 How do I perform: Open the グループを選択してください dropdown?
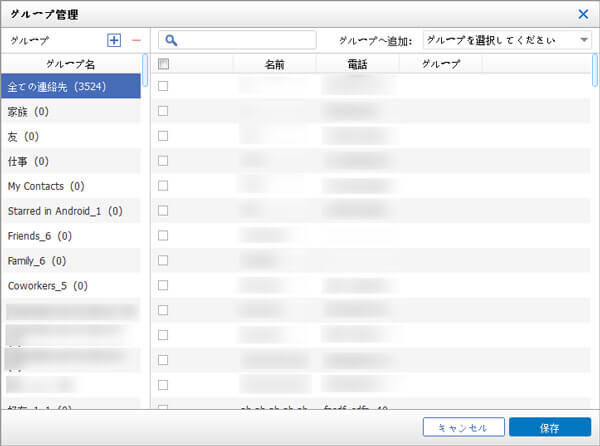coord(507,40)
